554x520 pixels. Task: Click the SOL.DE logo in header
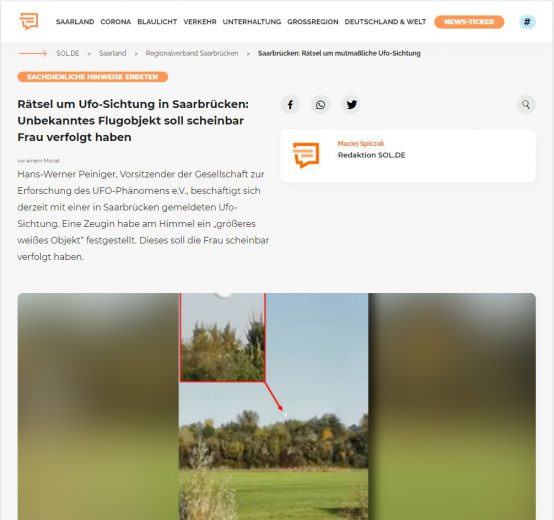pos(29,21)
